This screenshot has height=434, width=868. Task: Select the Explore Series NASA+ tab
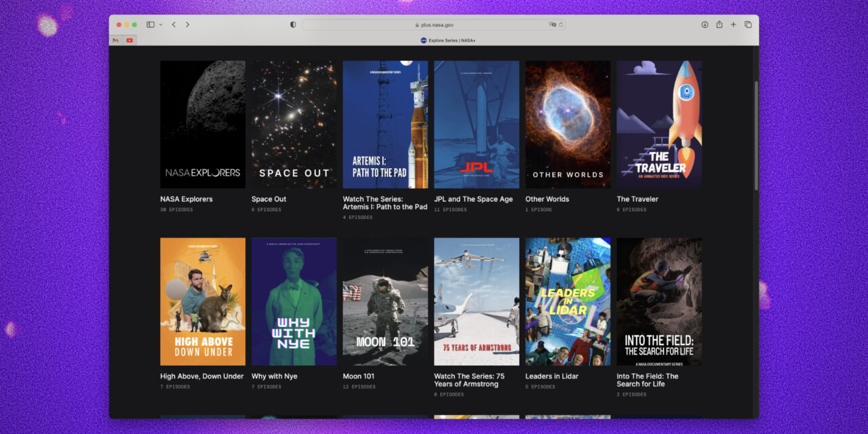[448, 40]
